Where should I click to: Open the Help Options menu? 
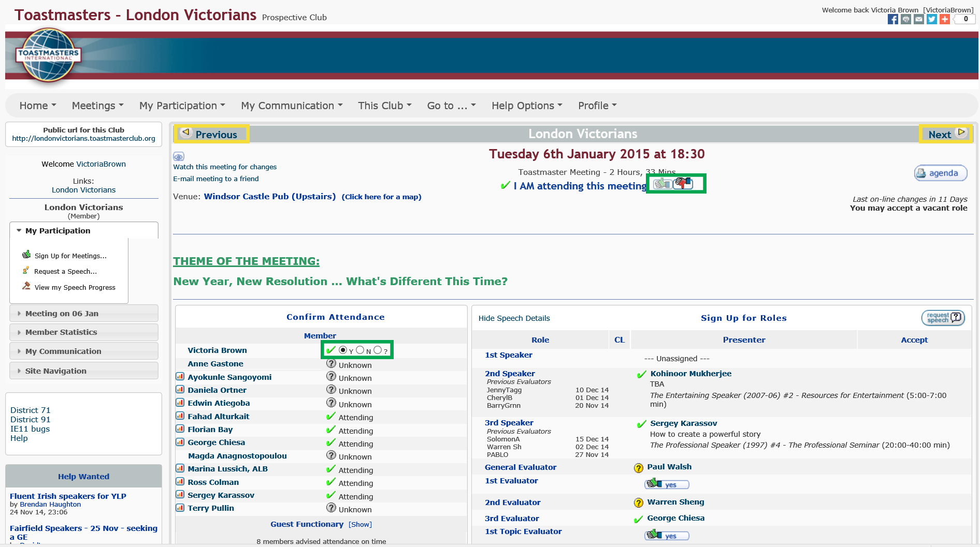526,106
